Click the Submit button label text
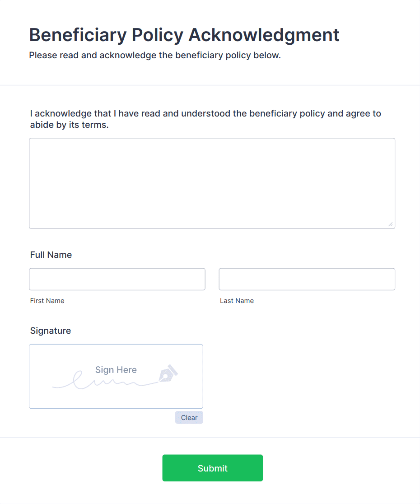The width and height of the screenshot is (420, 504). [212, 468]
